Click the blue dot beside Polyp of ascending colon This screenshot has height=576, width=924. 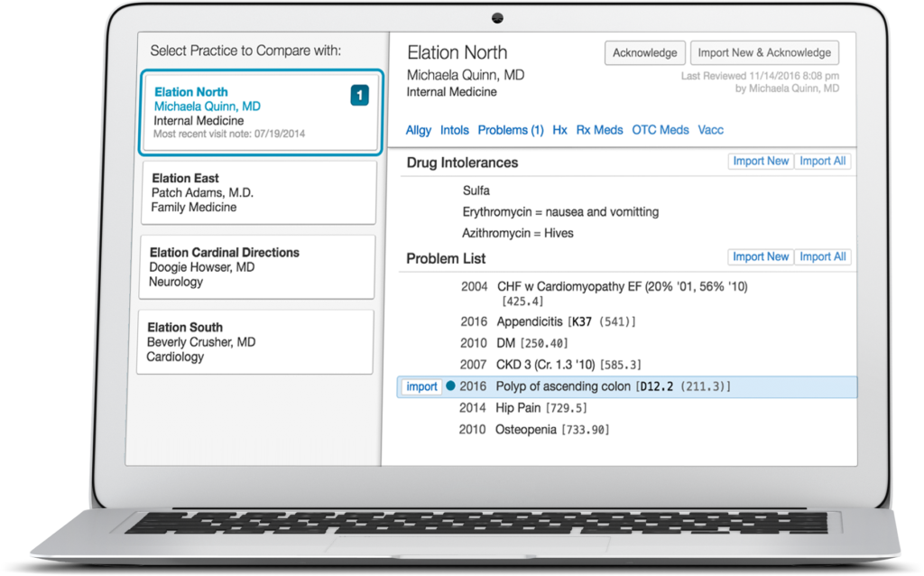(451, 386)
